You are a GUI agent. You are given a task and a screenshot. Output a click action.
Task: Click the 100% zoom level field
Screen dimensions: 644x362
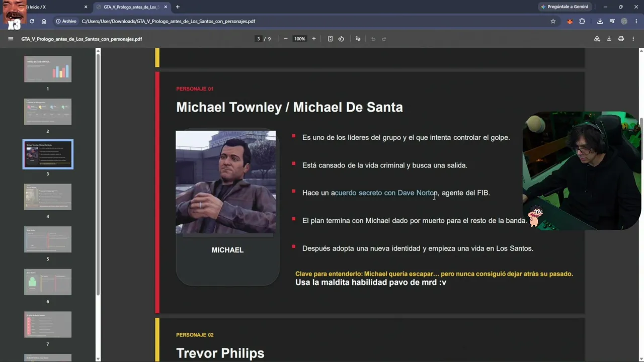[300, 39]
